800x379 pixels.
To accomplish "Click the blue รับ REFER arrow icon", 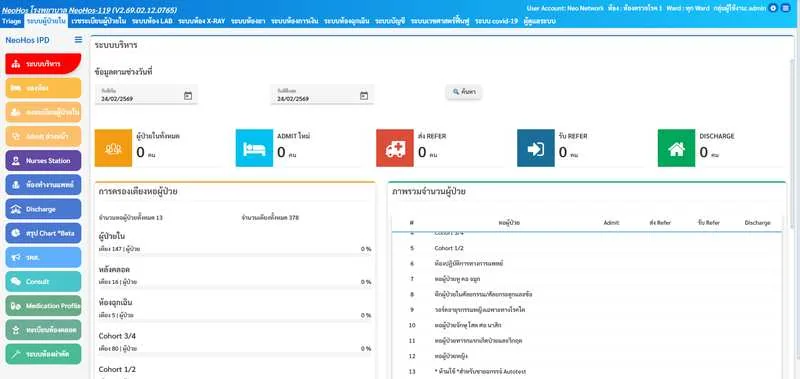I will point(536,148).
